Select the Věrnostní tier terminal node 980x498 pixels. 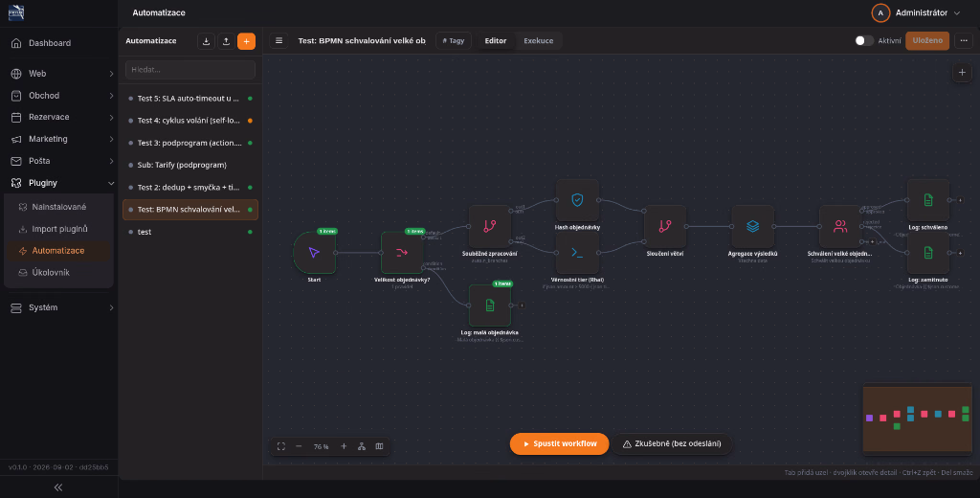coord(577,253)
